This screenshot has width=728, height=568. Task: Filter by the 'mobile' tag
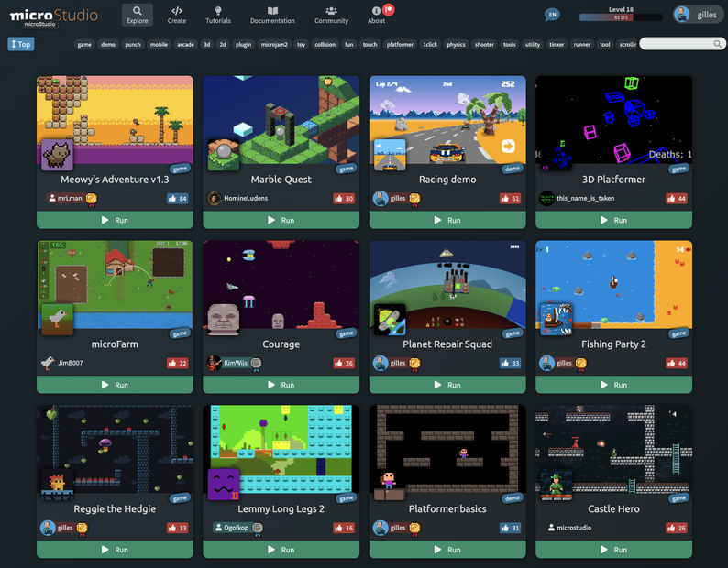pyautogui.click(x=159, y=45)
